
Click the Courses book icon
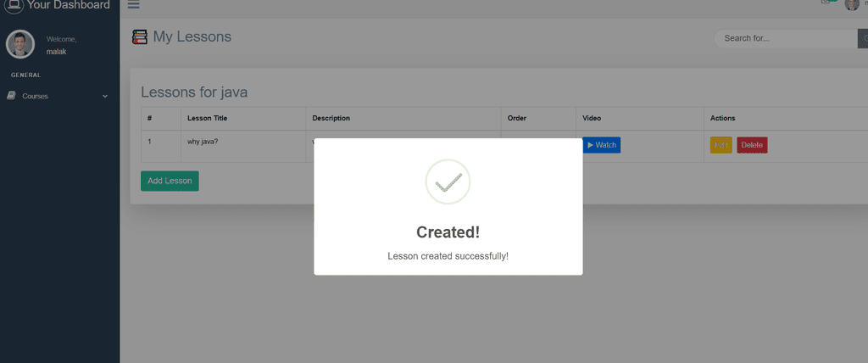pos(11,96)
